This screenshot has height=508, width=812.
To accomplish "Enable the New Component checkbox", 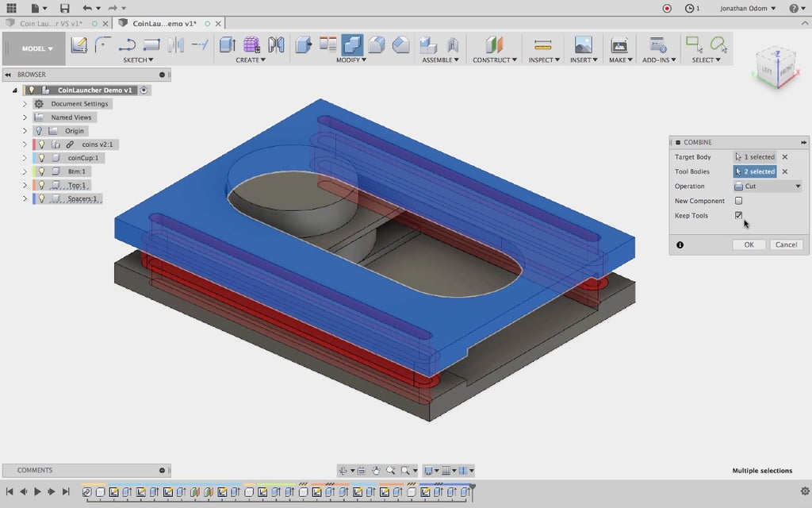I will point(738,201).
